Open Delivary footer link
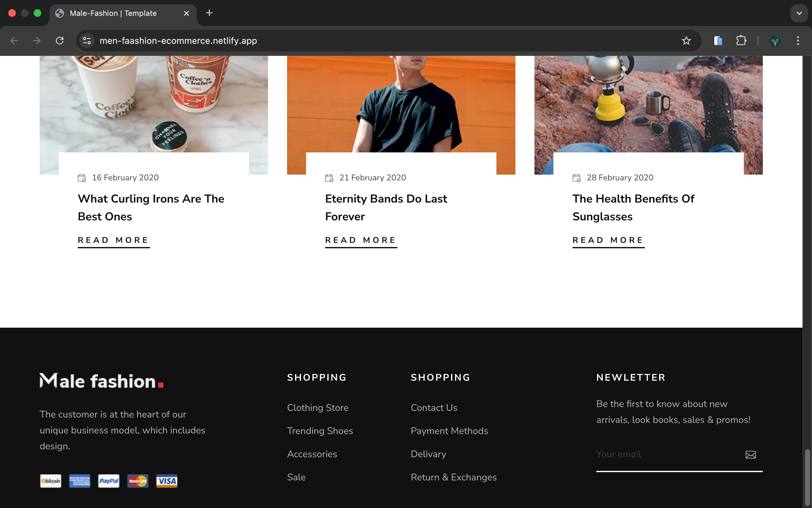812x508 pixels. [429, 454]
